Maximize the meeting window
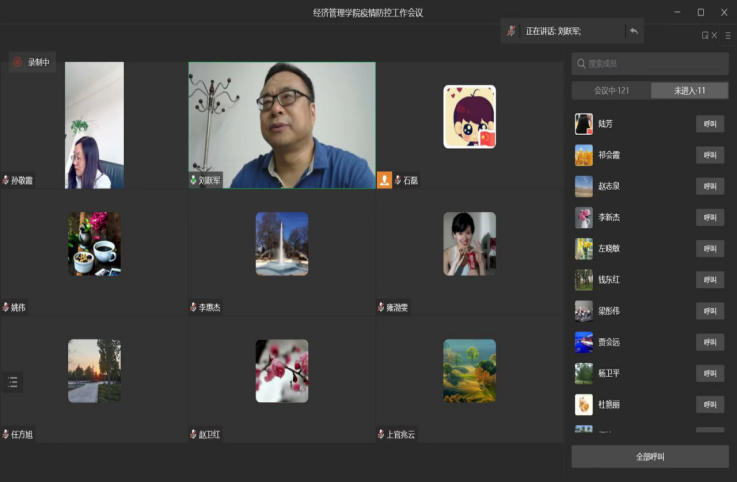This screenshot has width=737, height=482. 700,12
